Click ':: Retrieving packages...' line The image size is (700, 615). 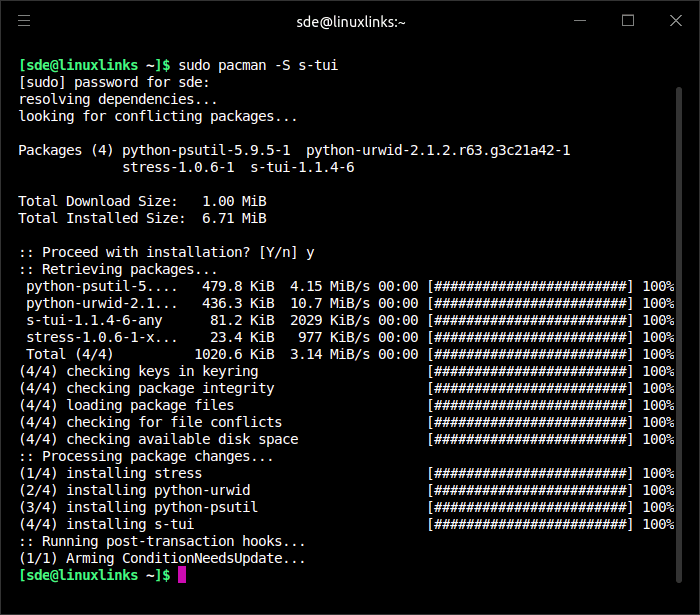[x=118, y=269]
